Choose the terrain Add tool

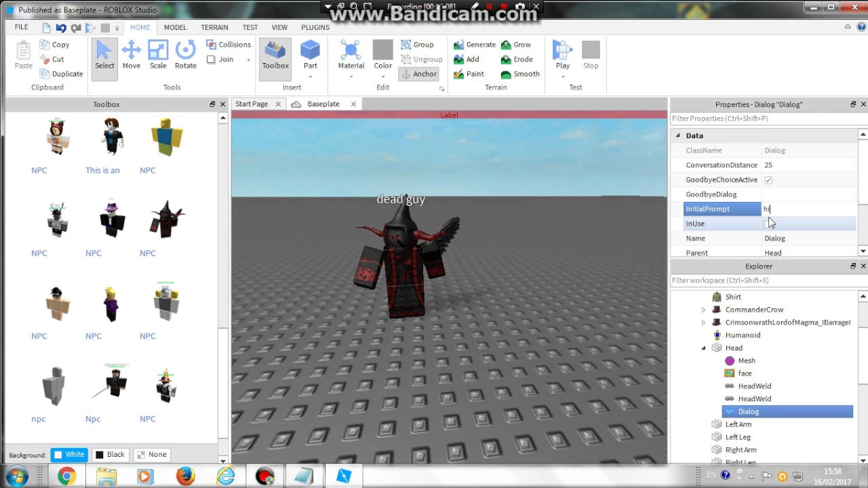(467, 60)
